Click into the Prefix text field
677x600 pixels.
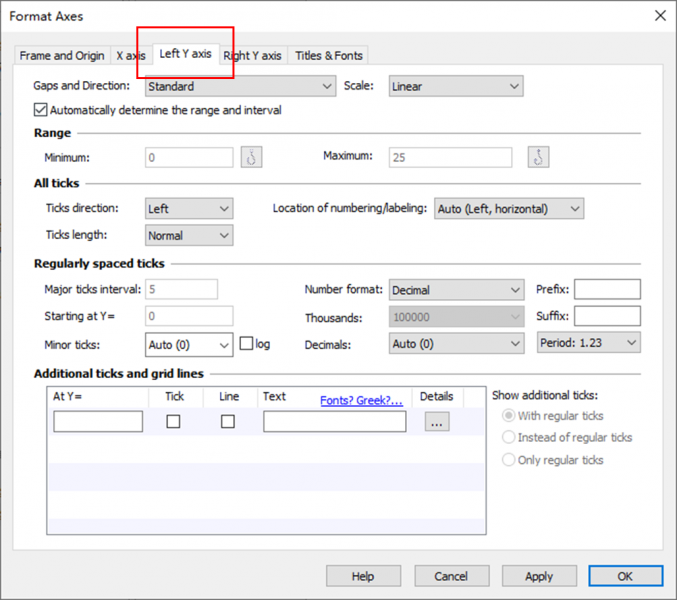pos(607,290)
